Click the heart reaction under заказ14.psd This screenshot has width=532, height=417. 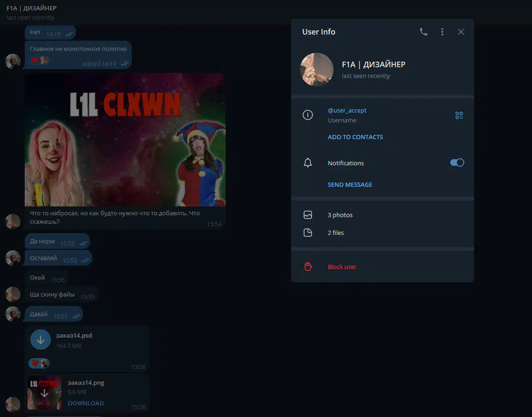(x=39, y=363)
